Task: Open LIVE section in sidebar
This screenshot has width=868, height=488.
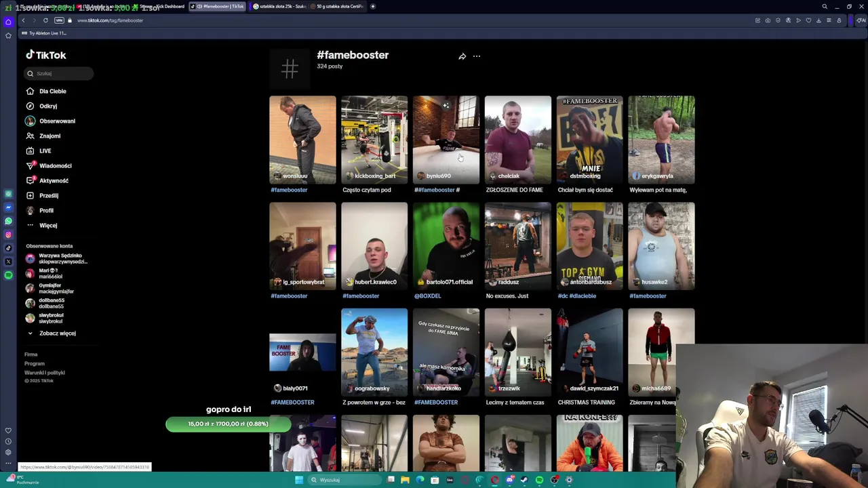Action: point(39,150)
